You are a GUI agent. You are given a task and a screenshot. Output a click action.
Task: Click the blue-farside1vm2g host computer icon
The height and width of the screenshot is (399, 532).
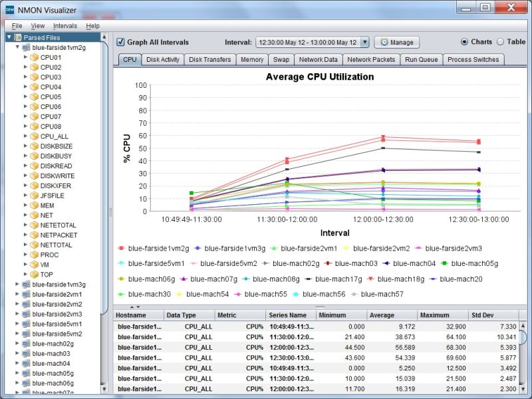pyautogui.click(x=26, y=47)
